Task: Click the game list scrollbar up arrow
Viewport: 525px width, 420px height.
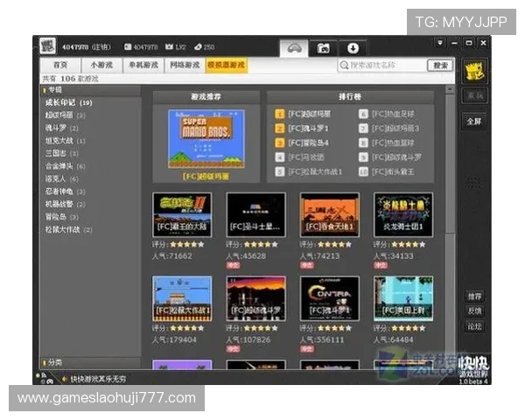Action: pyautogui.click(x=450, y=89)
